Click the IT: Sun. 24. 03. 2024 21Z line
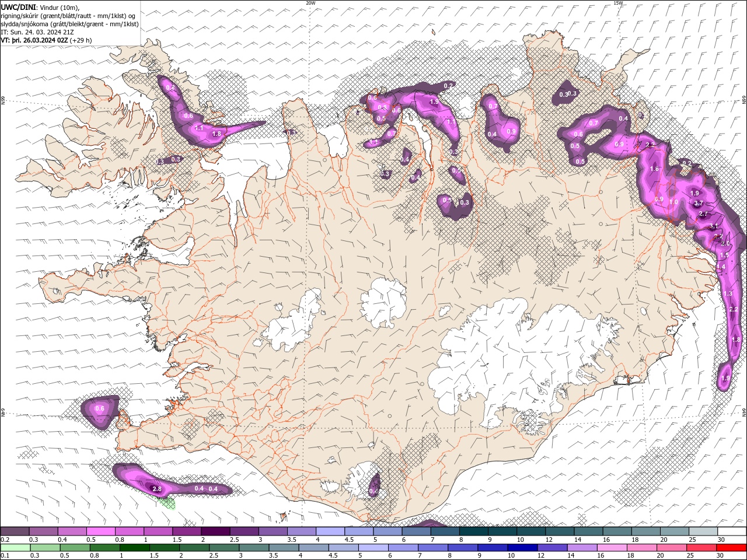 click(x=38, y=32)
